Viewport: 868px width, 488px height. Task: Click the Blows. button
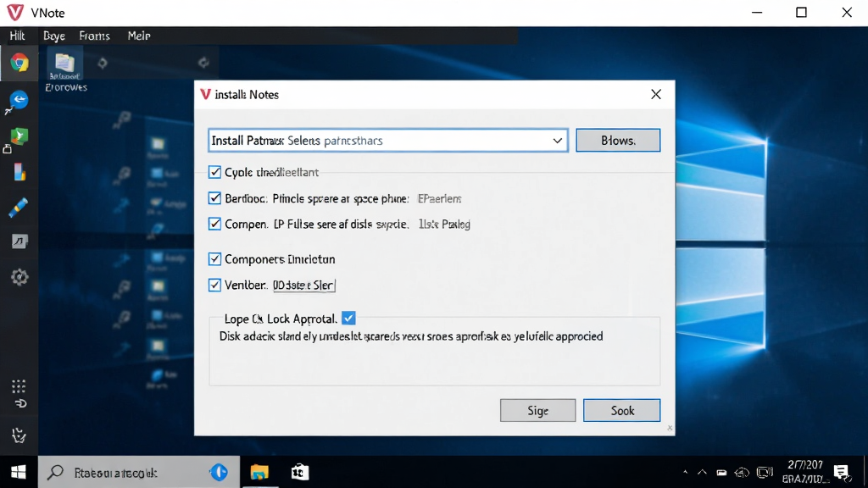tap(618, 141)
